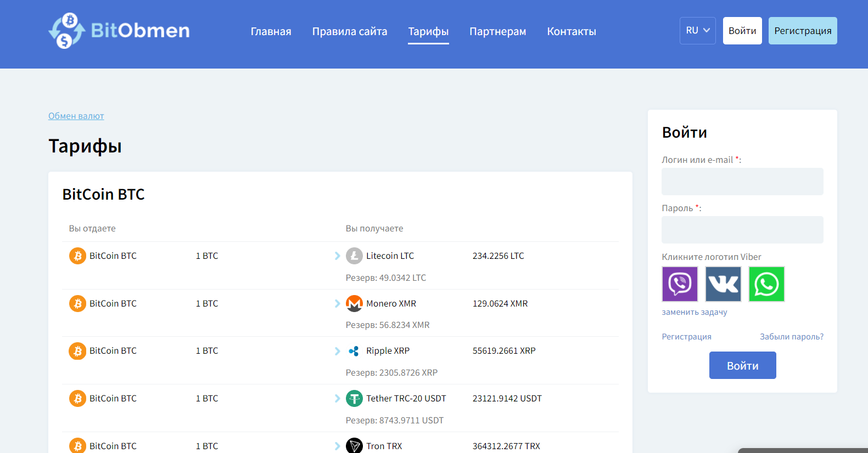Click the 1 BTC amount in Tether row
The height and width of the screenshot is (453, 868).
point(207,399)
